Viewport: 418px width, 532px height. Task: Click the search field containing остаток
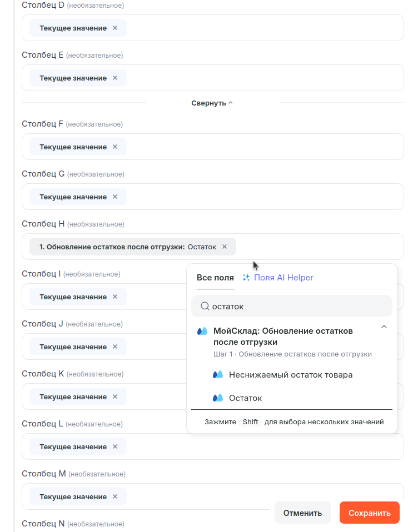297,306
